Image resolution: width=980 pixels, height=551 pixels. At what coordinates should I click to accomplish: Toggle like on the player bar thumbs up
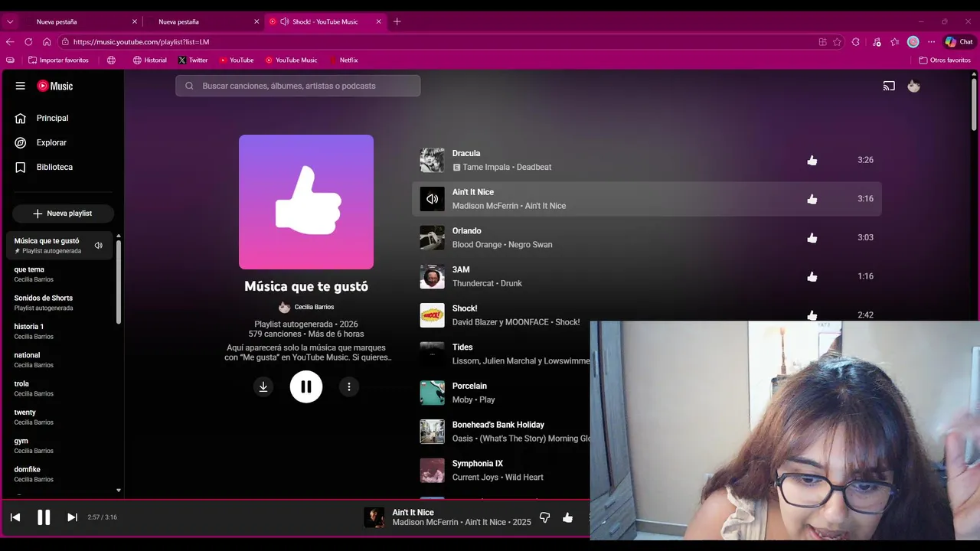click(567, 517)
